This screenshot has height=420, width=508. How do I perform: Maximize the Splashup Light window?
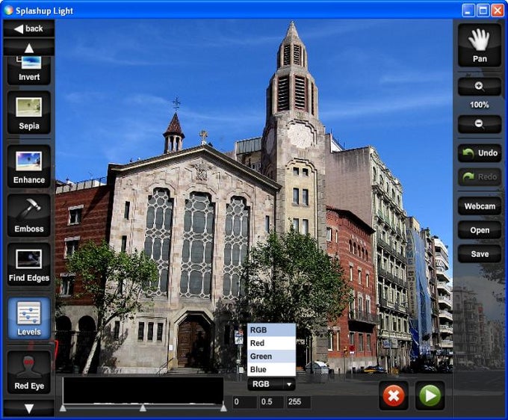[483, 10]
